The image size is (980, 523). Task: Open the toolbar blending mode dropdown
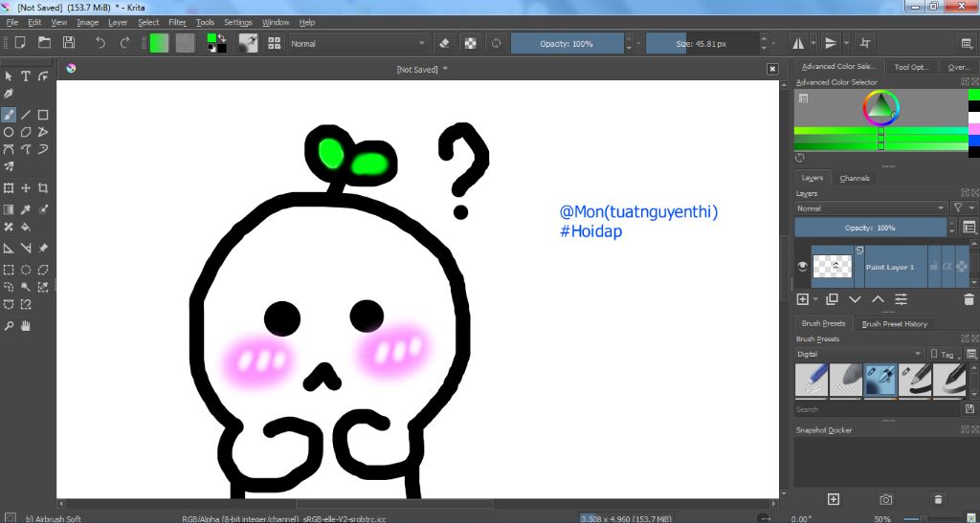coord(358,44)
